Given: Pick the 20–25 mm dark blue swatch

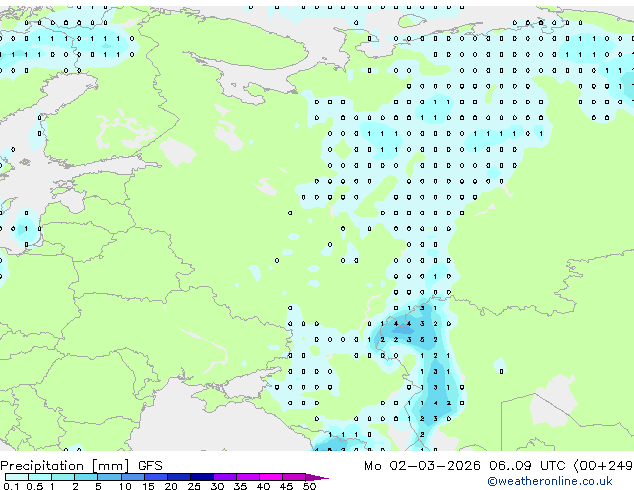Looking at the screenshot, I should pos(179,477).
